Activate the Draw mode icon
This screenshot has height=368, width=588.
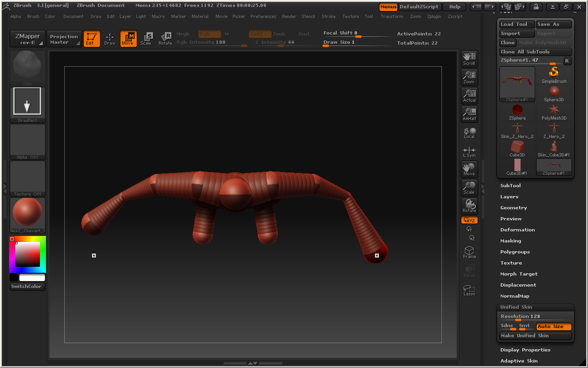110,39
